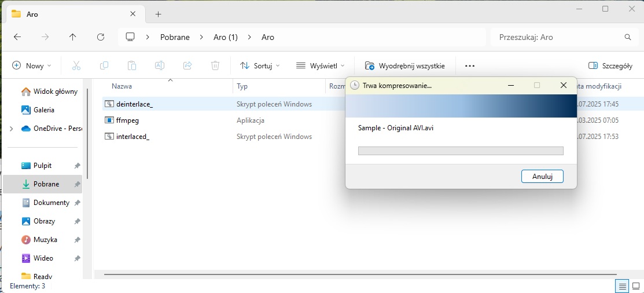Image resolution: width=644 pixels, height=293 pixels.
Task: Open the Wyświetl view menu
Action: [320, 65]
